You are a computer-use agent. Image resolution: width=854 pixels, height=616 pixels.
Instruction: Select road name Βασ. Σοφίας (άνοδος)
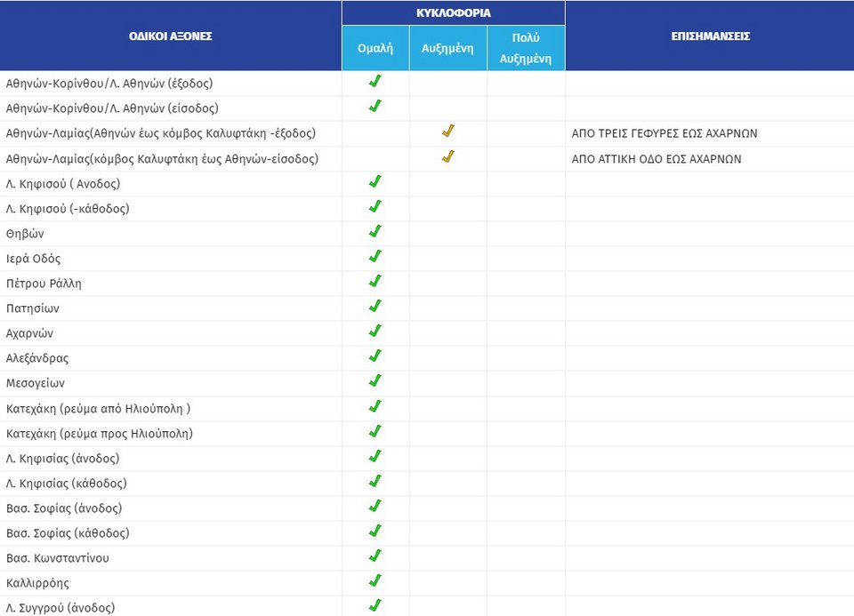coord(64,508)
